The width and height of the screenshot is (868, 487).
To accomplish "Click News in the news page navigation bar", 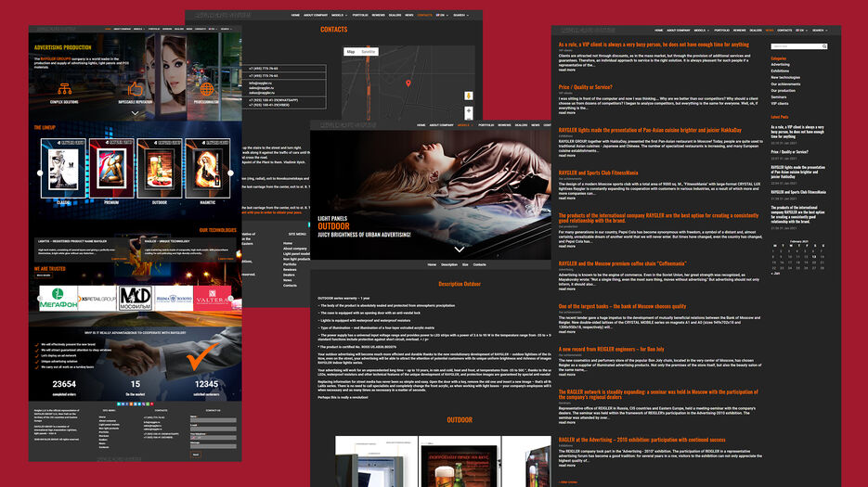I will (770, 30).
